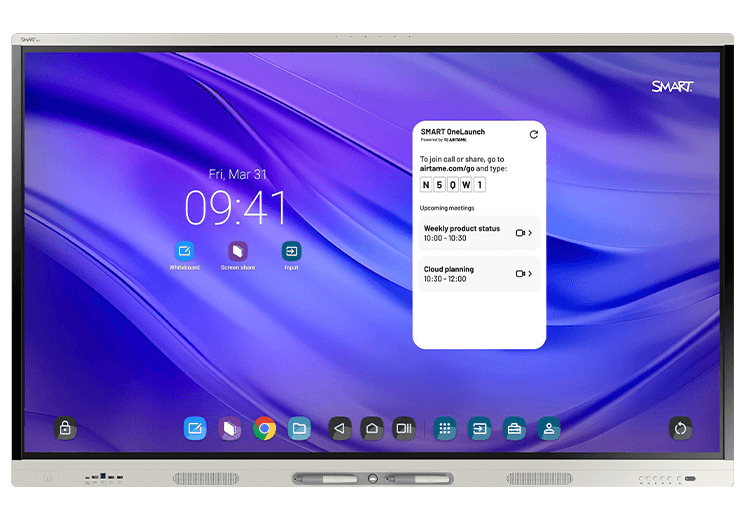Select the input source icon in the dock

[480, 428]
